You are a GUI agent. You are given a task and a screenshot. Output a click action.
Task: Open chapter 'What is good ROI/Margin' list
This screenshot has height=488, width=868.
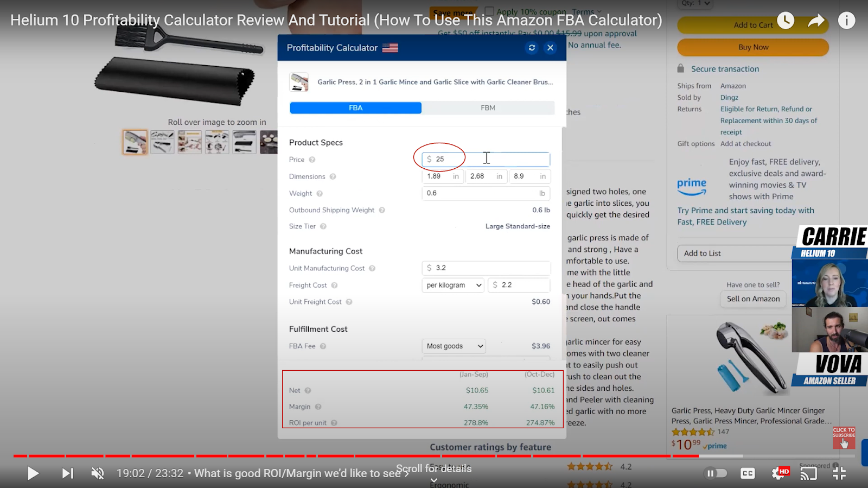[x=301, y=473]
